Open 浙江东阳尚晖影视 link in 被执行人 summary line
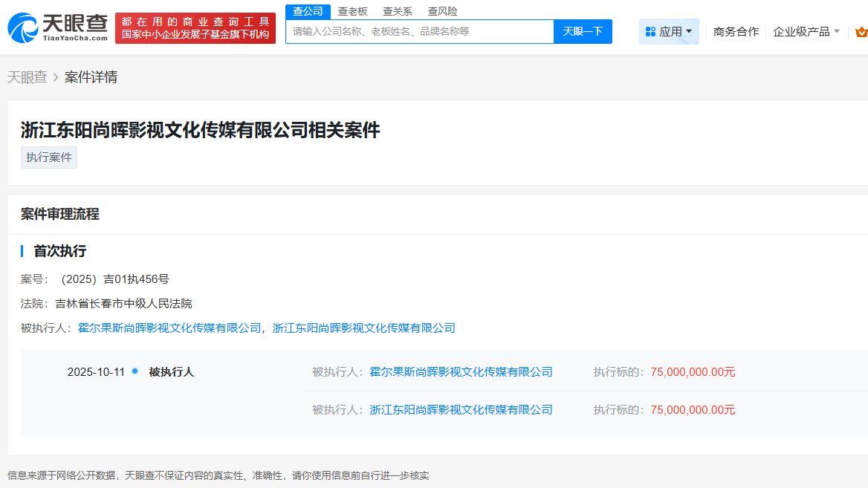The height and width of the screenshot is (488, 868). [x=363, y=328]
